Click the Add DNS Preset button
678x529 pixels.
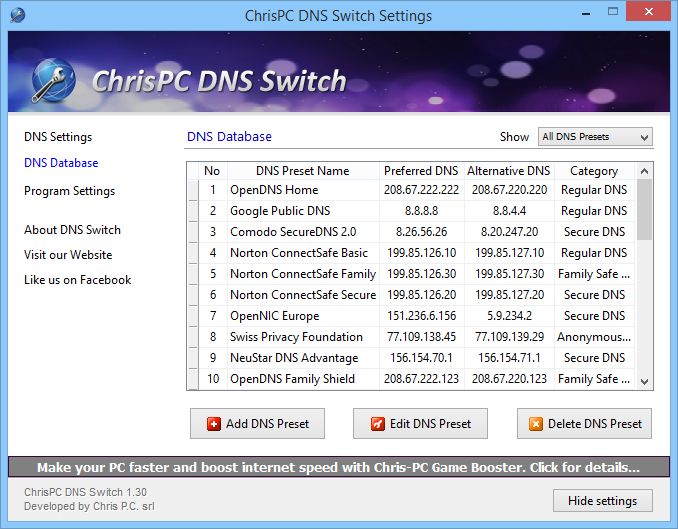click(x=257, y=423)
